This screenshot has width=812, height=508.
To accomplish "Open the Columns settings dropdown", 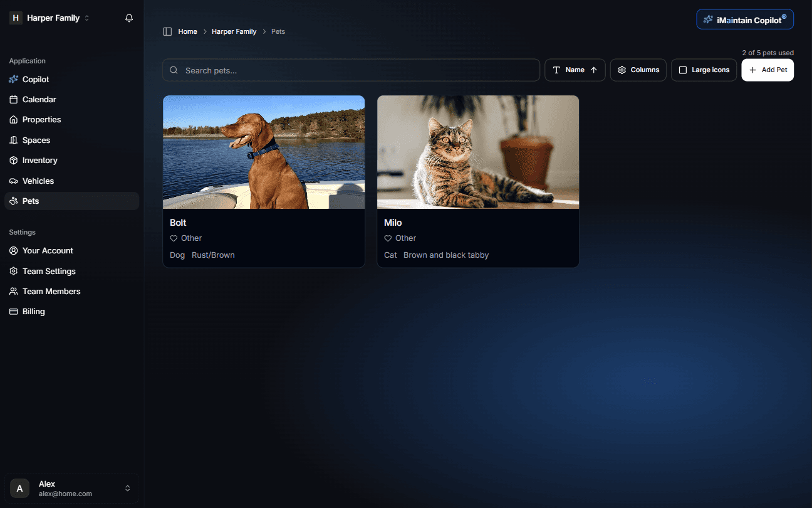I will point(638,70).
